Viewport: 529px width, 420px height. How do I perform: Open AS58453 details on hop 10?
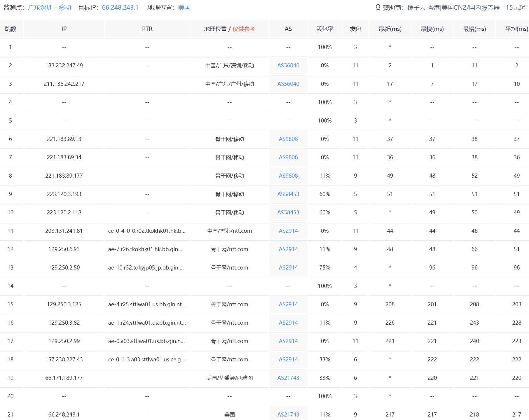click(288, 212)
